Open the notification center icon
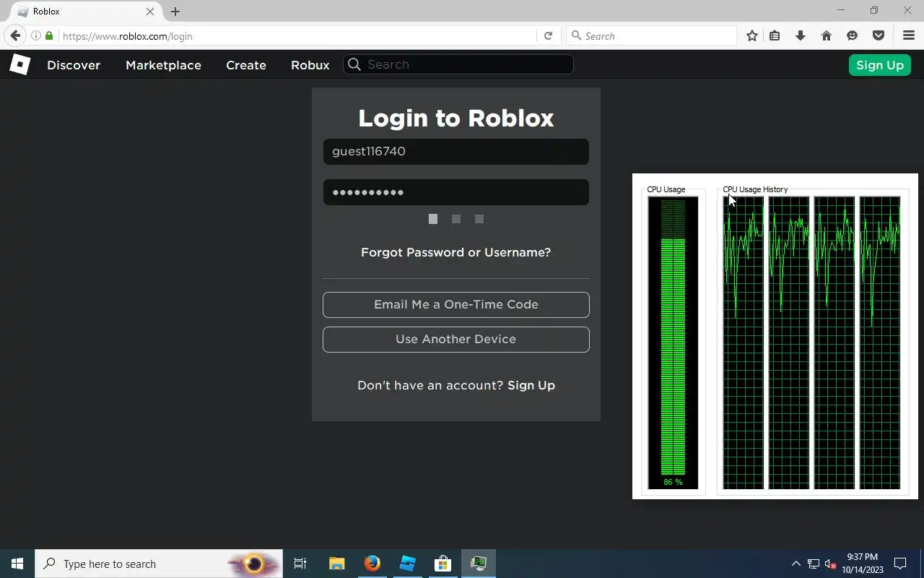Image resolution: width=924 pixels, height=578 pixels. pyautogui.click(x=900, y=564)
